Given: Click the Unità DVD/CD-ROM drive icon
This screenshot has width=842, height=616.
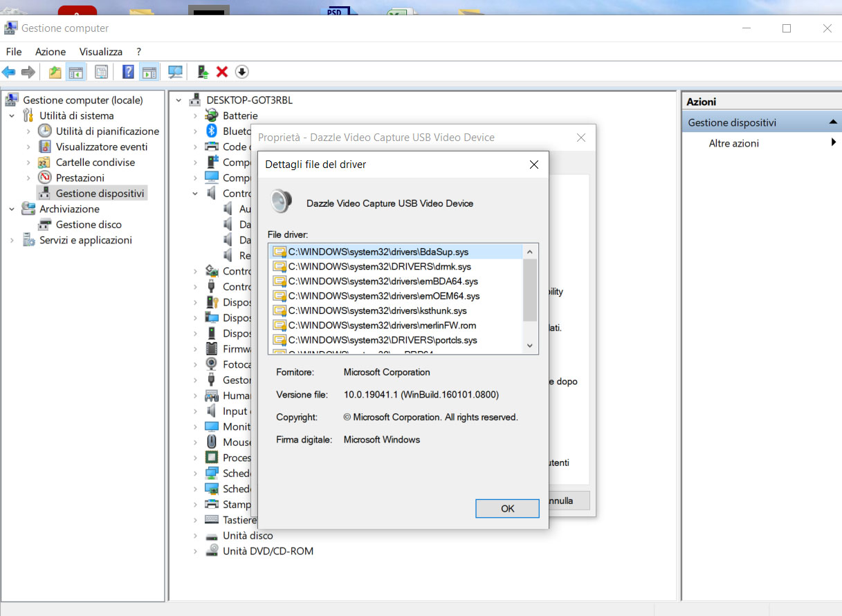Looking at the screenshot, I should pos(212,551).
